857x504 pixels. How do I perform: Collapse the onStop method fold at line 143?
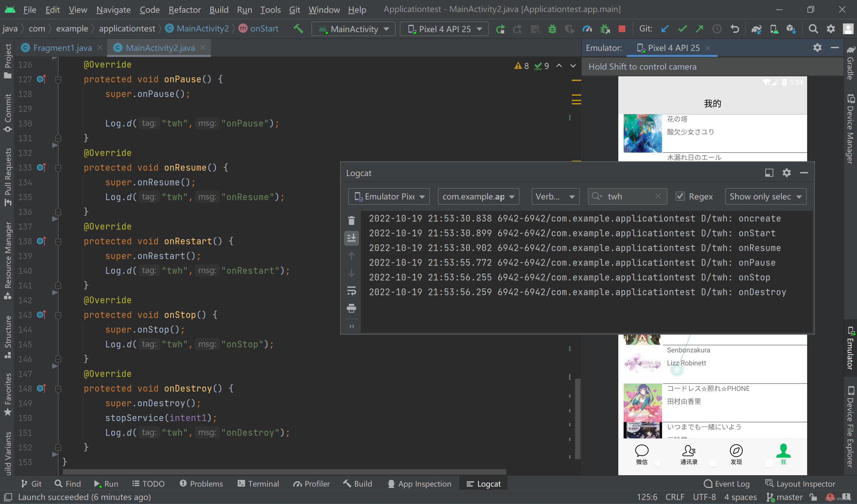[58, 315]
